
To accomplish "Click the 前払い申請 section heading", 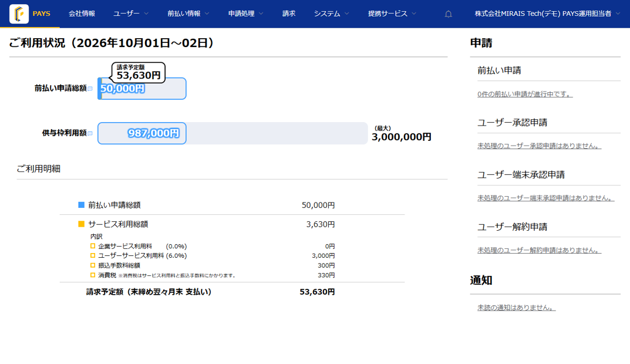I will [x=499, y=70].
